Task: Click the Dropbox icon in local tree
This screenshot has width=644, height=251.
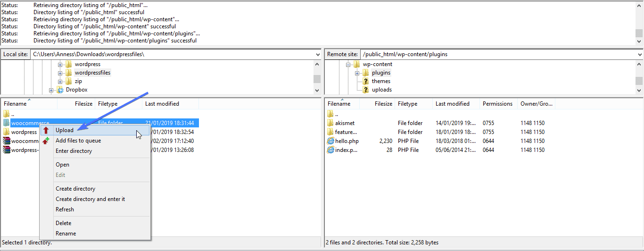Action: click(x=60, y=90)
